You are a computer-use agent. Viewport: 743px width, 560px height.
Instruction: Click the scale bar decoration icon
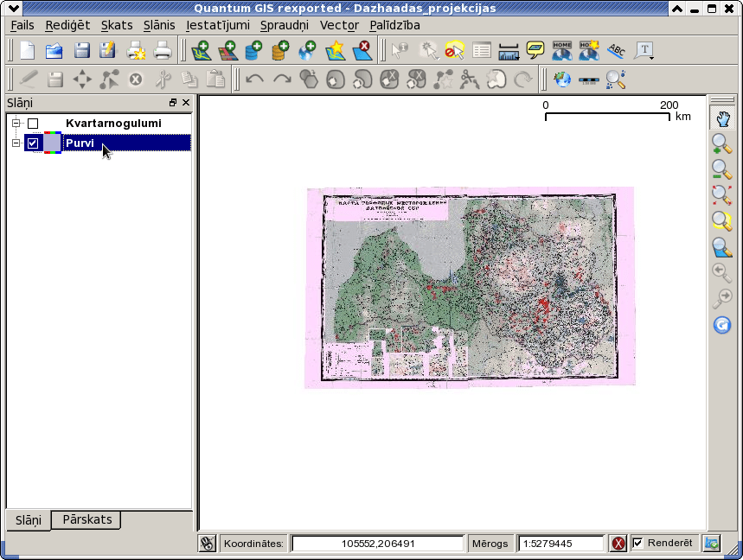click(589, 80)
